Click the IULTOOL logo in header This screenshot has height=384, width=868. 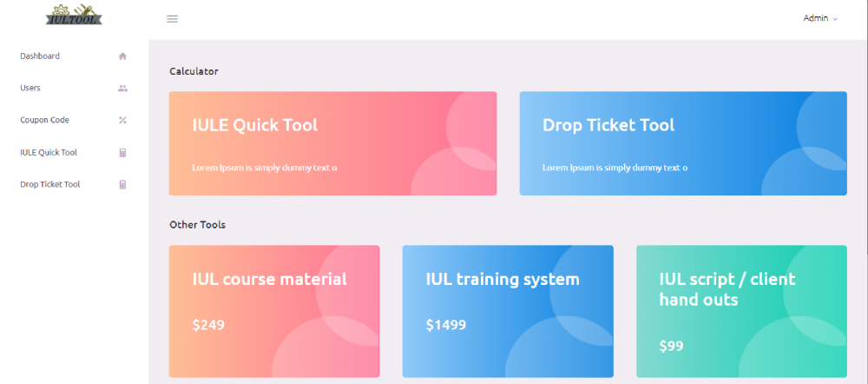click(x=74, y=13)
